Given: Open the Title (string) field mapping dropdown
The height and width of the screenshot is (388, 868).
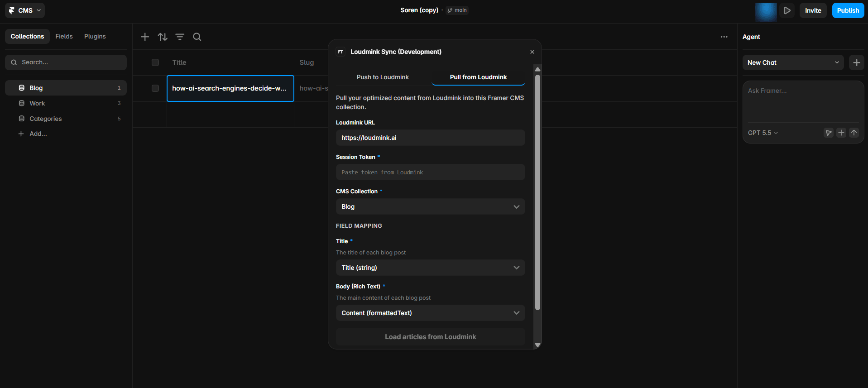Looking at the screenshot, I should [430, 268].
